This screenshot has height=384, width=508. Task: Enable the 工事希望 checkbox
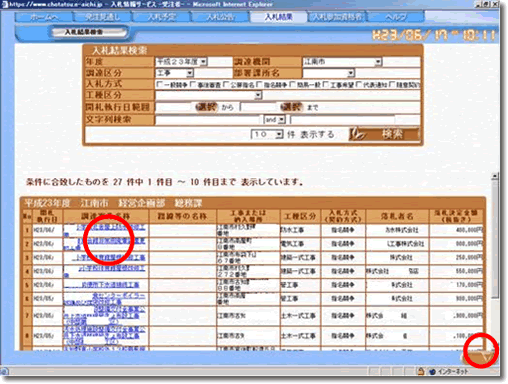[x=326, y=84]
